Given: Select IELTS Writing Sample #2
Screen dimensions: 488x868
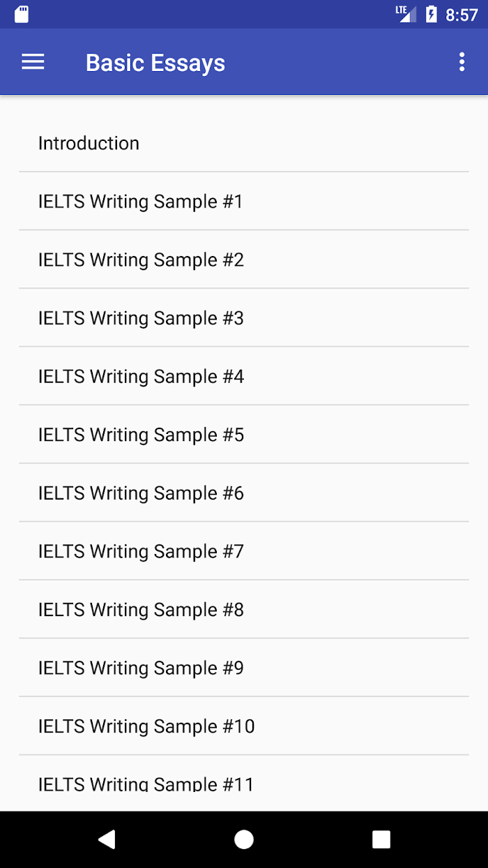Looking at the screenshot, I should [244, 260].
